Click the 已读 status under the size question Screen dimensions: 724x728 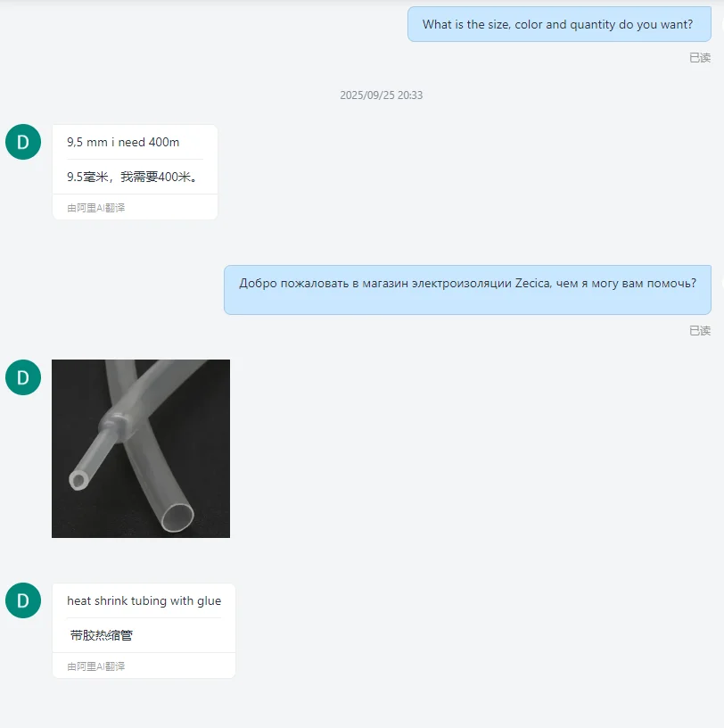(700, 58)
